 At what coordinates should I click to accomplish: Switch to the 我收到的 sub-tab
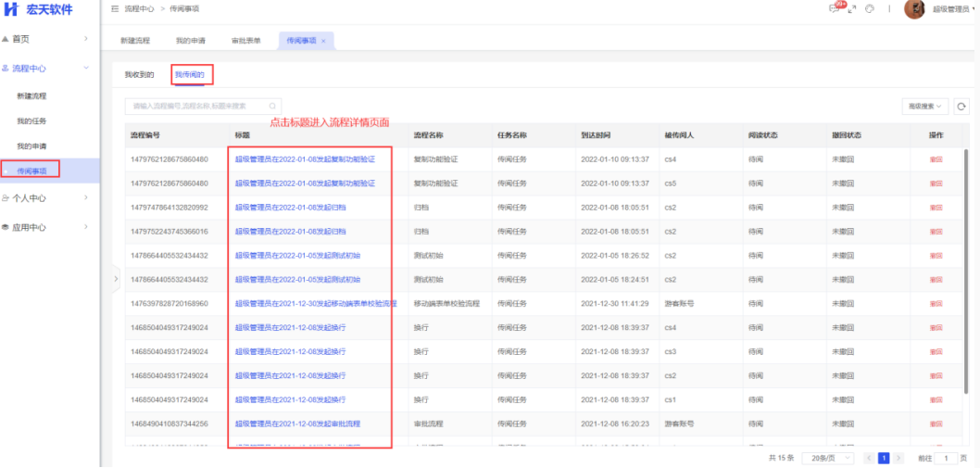(139, 74)
